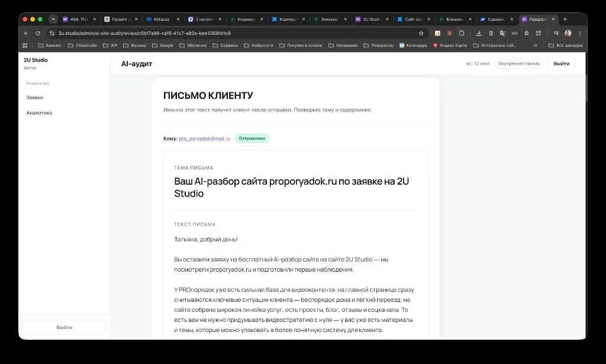Click the Выйти button in sidebar bottom
This screenshot has width=606, height=364.
[64, 327]
